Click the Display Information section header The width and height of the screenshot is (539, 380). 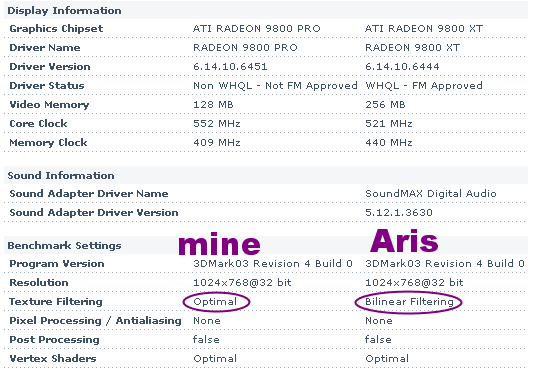[x=64, y=11]
